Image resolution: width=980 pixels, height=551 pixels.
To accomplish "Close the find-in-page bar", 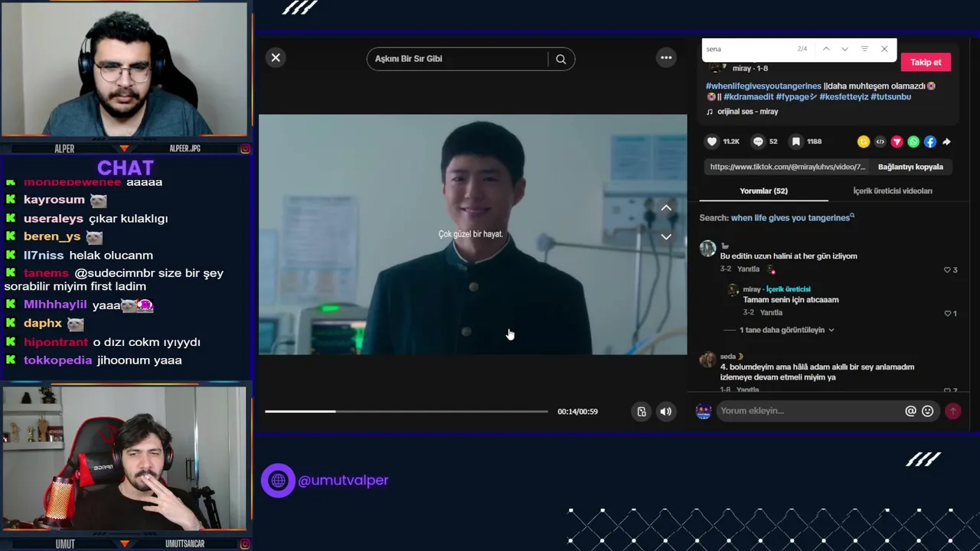I will 884,49.
